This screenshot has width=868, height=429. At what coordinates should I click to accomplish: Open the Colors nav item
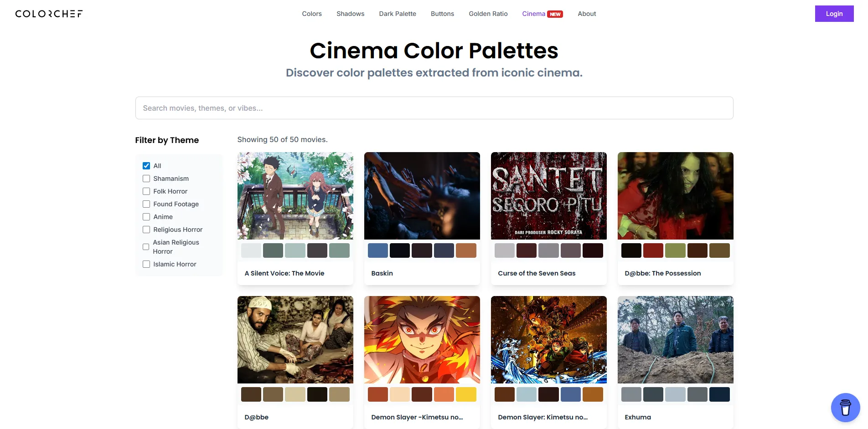point(312,14)
